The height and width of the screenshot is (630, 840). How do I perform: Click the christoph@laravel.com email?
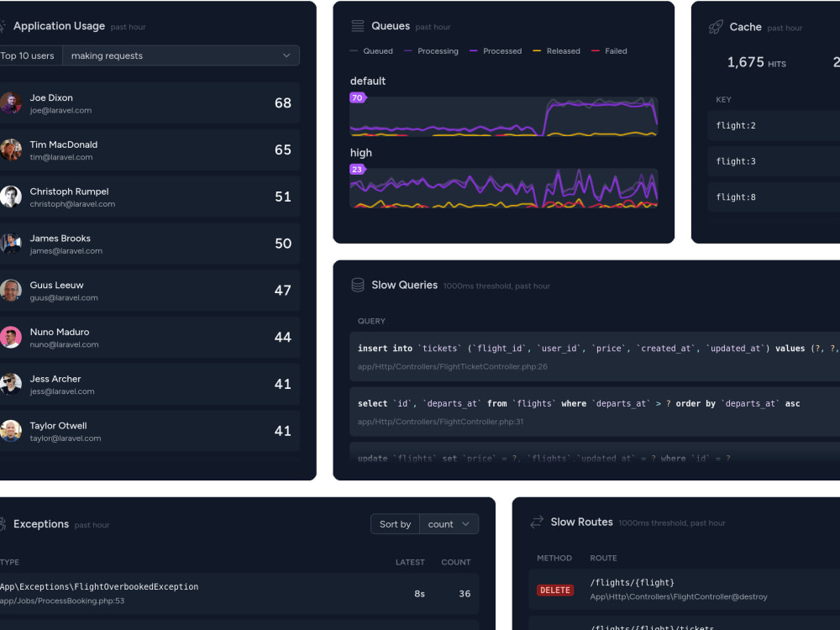(x=72, y=204)
